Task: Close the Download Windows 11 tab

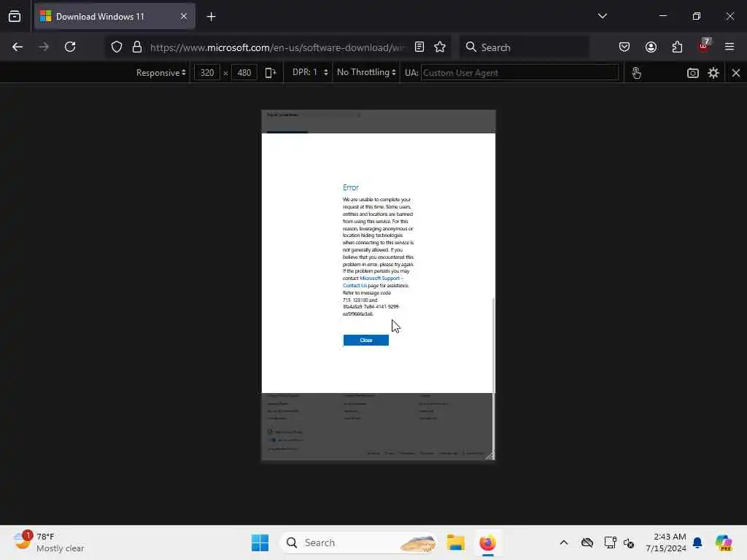Action: pos(184,17)
